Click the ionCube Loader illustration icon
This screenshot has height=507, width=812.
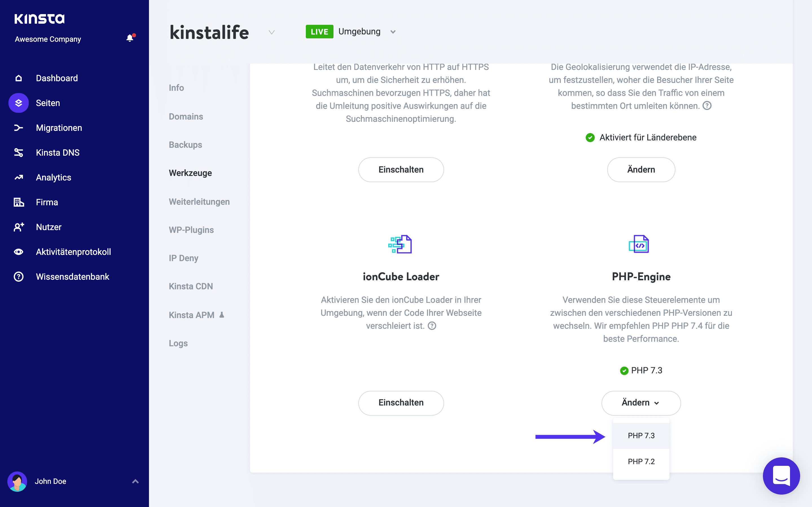(400, 244)
